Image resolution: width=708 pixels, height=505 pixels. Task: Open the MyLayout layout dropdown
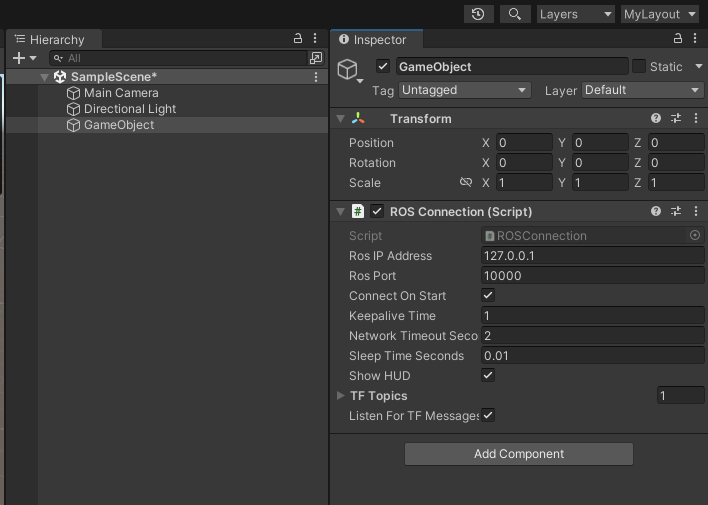click(660, 14)
